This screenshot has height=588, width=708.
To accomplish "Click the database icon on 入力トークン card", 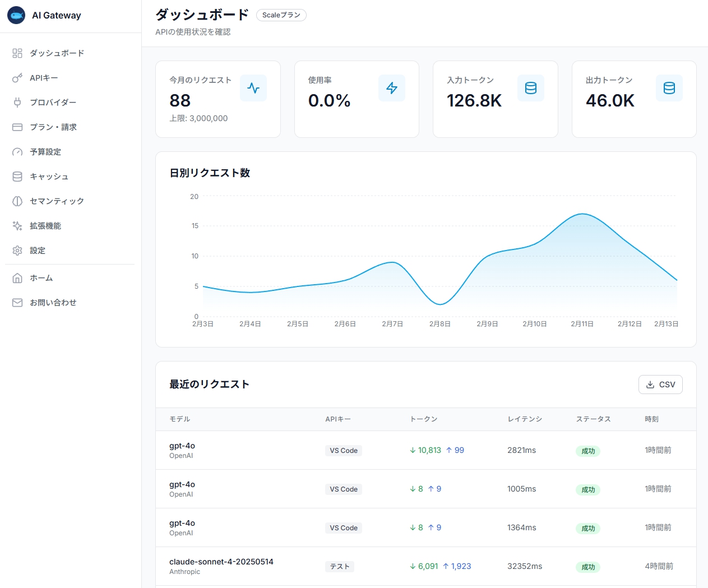I will [x=530, y=88].
